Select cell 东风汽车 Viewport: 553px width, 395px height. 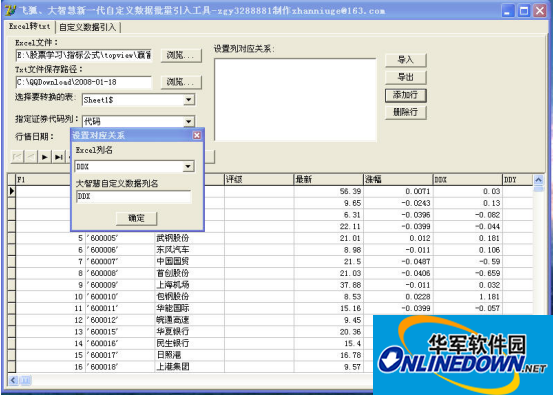[x=189, y=250]
